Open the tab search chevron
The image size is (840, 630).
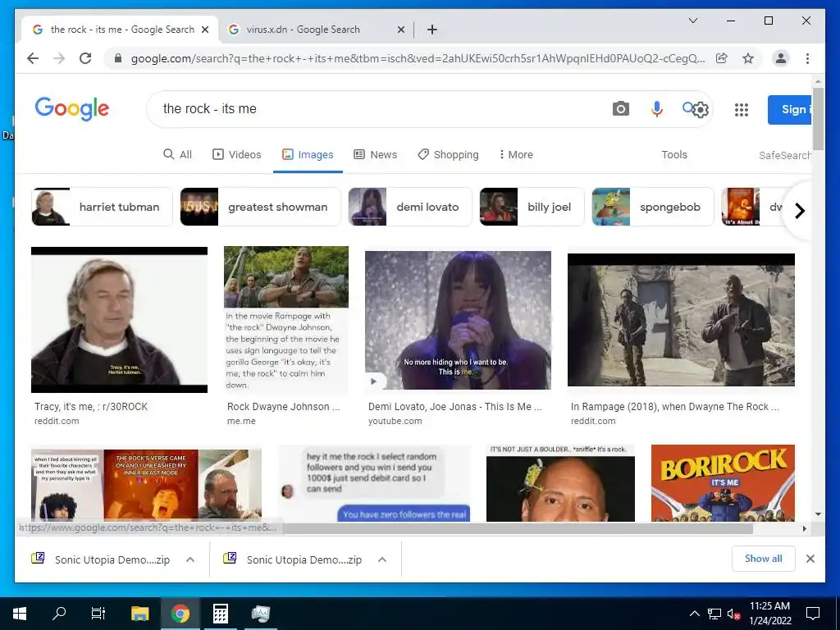click(x=692, y=21)
